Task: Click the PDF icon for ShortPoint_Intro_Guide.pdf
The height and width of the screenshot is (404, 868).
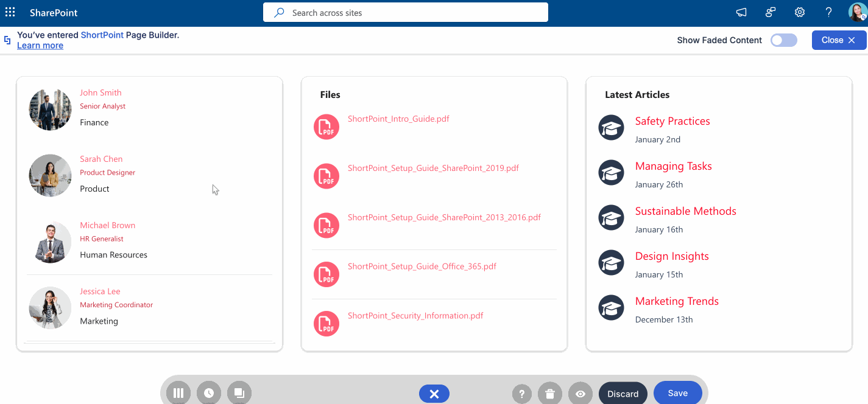Action: 326,127
